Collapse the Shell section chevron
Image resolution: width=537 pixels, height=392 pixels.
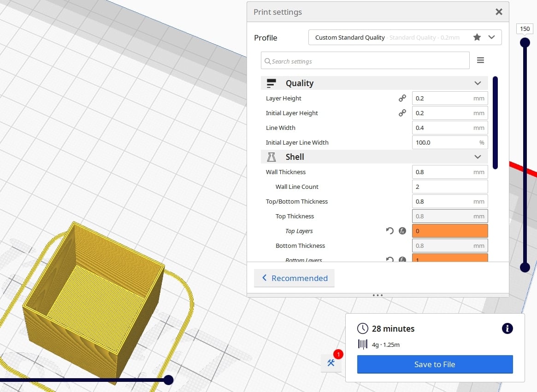coord(478,157)
